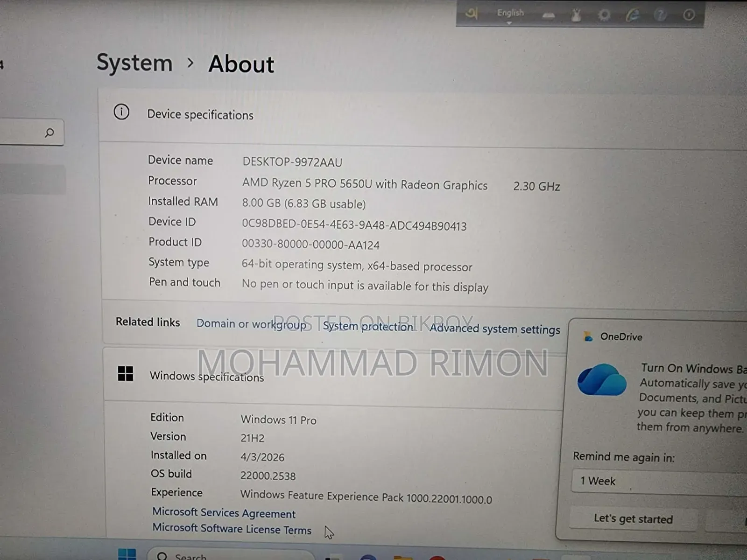Select the Windows 11 Pro edition text
The width and height of the screenshot is (747, 560).
click(x=278, y=420)
